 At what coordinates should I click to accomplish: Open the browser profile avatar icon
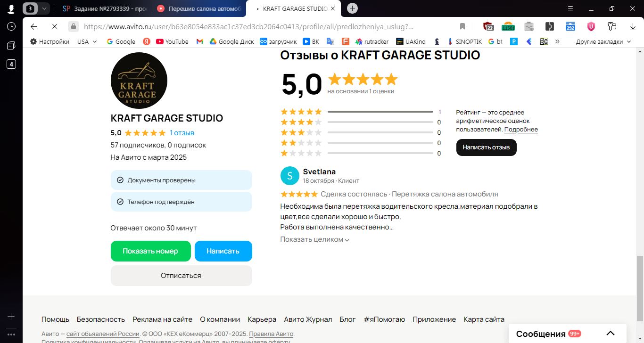pyautogui.click(x=11, y=8)
